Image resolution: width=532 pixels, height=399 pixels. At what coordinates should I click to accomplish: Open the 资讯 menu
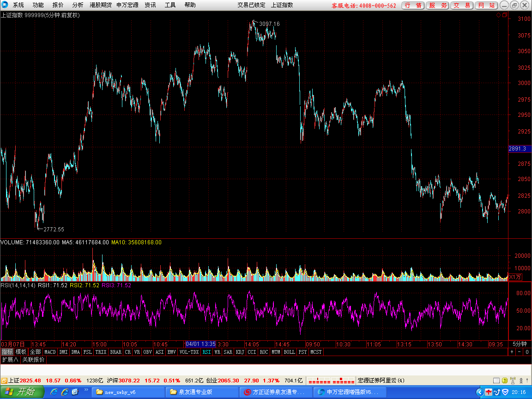click(x=150, y=5)
